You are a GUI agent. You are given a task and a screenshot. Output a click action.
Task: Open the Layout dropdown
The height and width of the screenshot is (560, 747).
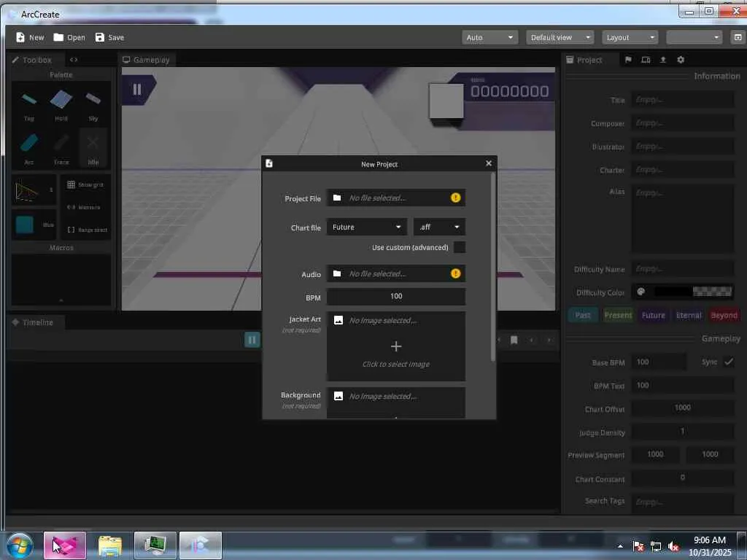pyautogui.click(x=630, y=37)
